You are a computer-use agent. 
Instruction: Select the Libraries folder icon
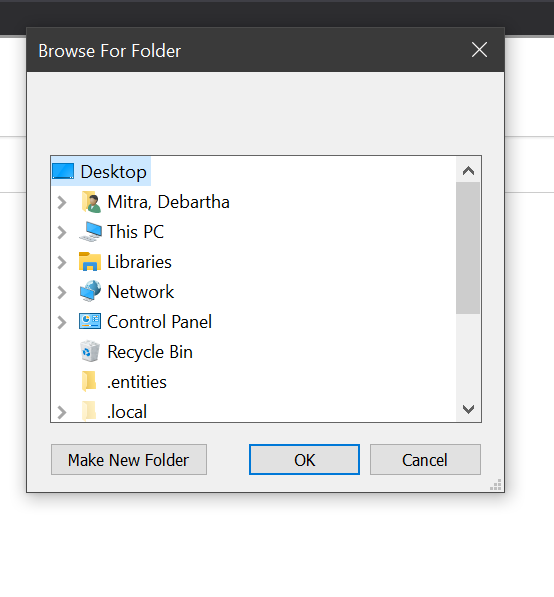(x=90, y=262)
